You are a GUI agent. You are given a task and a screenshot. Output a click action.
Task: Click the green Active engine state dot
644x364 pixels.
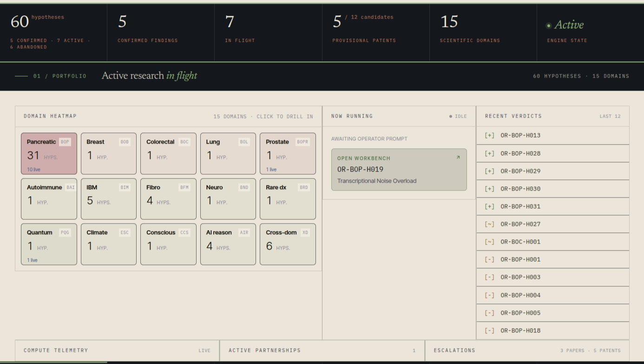click(x=549, y=26)
